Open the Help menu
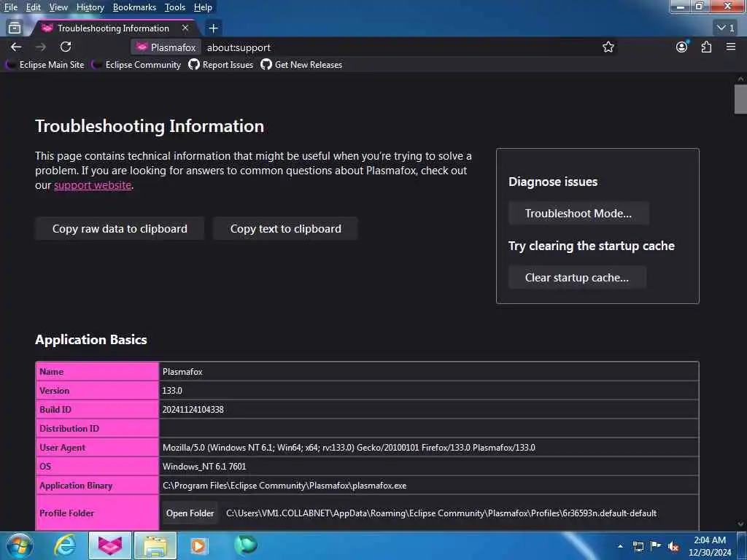747x560 pixels. click(203, 7)
